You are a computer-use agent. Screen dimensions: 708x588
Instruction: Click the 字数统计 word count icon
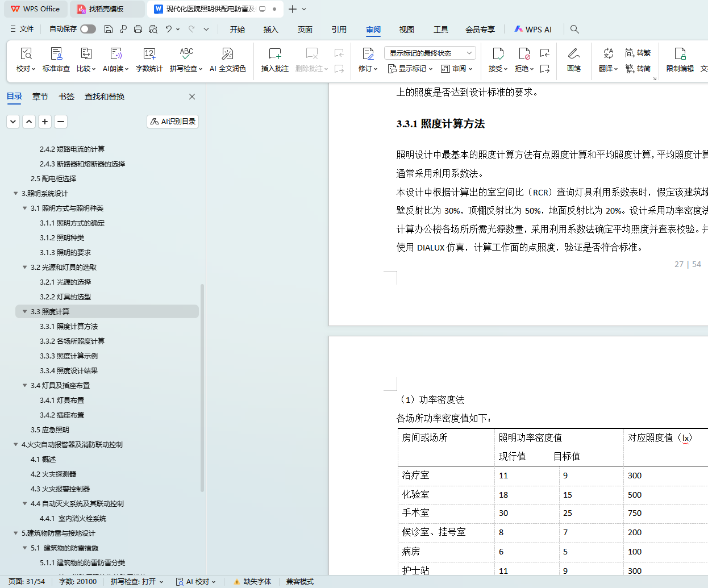point(149,54)
